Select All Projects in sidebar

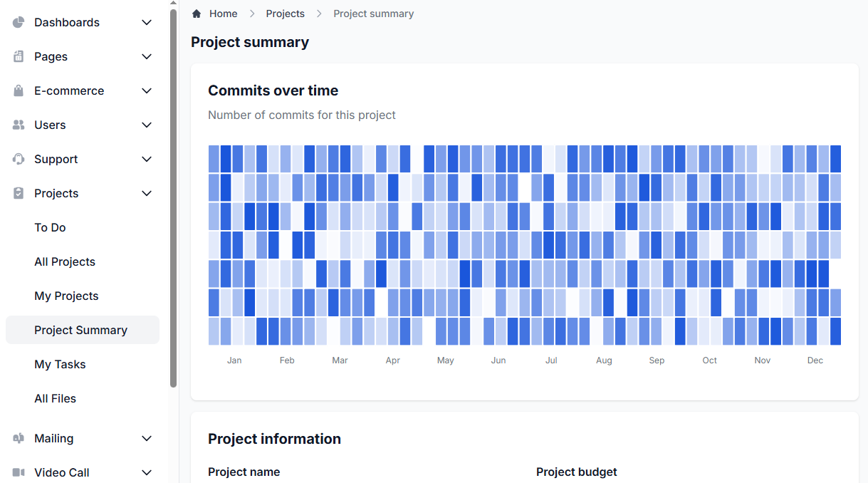click(x=65, y=261)
